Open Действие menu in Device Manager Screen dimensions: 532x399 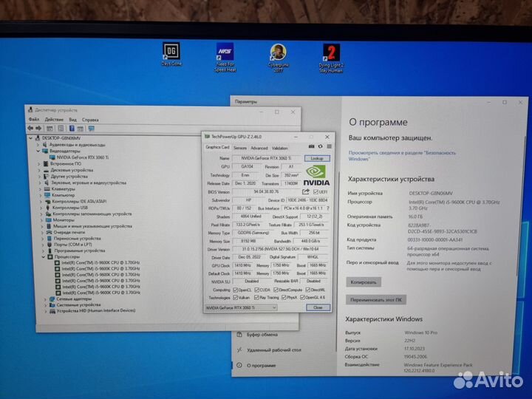[x=54, y=120]
